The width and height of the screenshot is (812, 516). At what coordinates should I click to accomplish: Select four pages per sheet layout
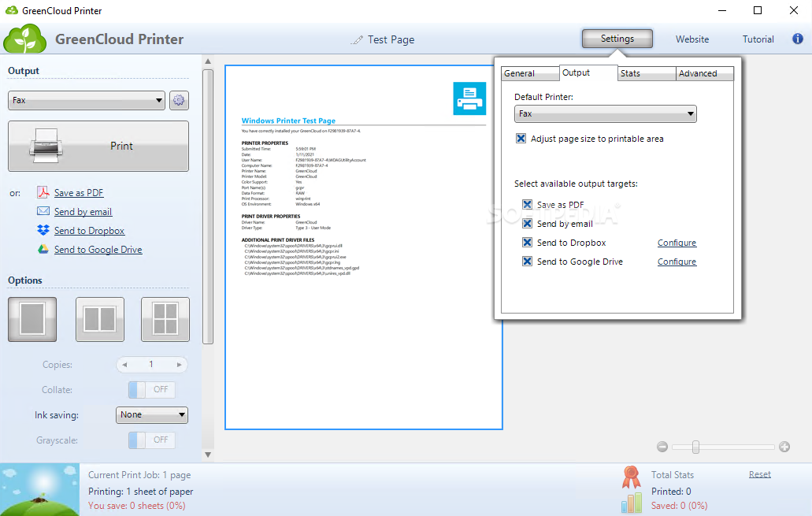(x=165, y=319)
